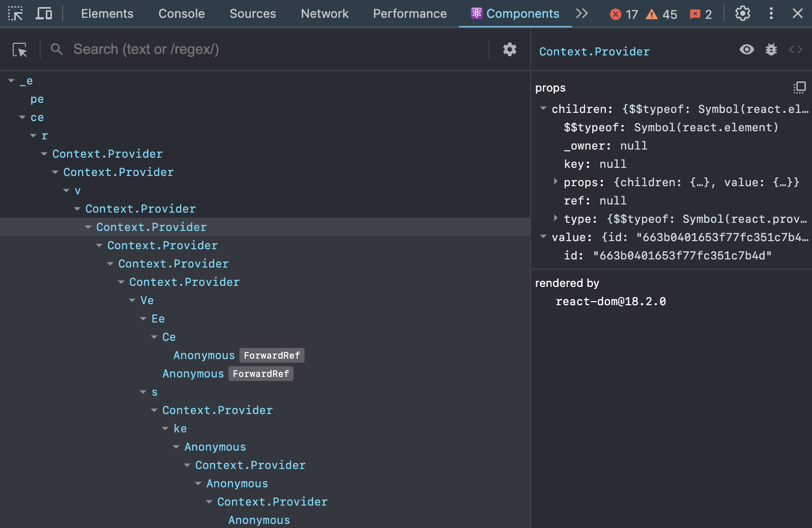Click the id value "663b0401653f77fc351c7b4d"
The height and width of the screenshot is (528, 812).
click(x=682, y=255)
